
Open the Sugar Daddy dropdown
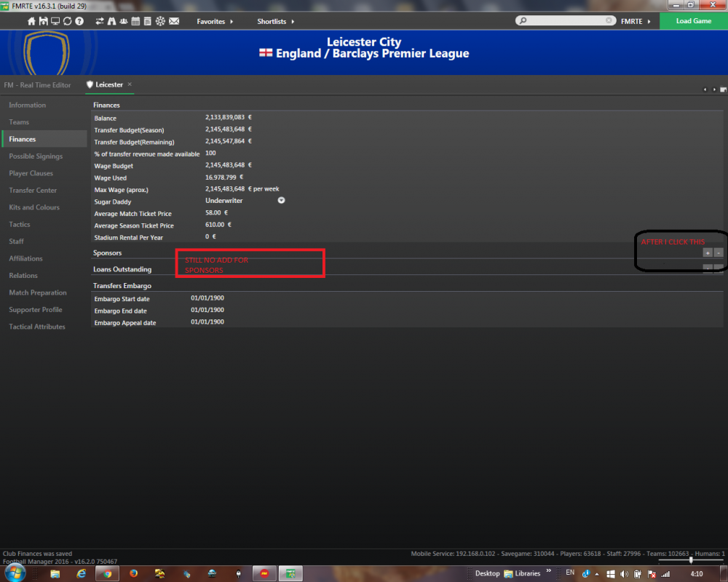point(281,201)
